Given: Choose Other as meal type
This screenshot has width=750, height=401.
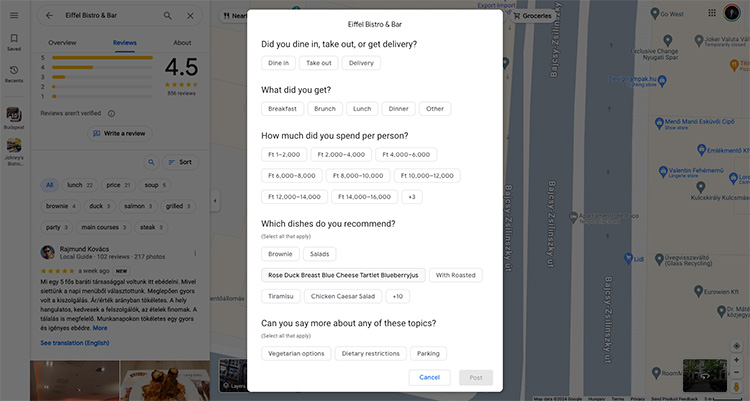Looking at the screenshot, I should click(435, 109).
